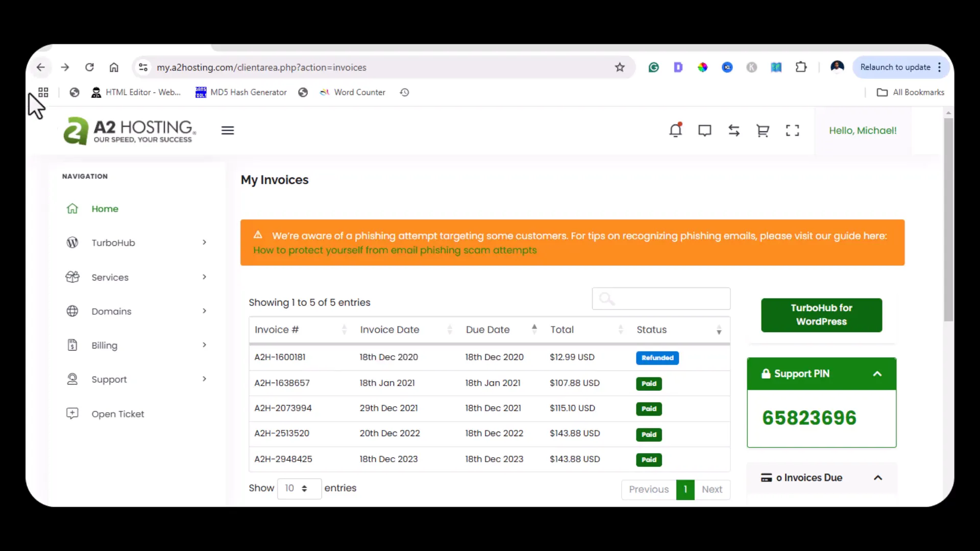Collapse the Invoices Due panel

click(878, 478)
